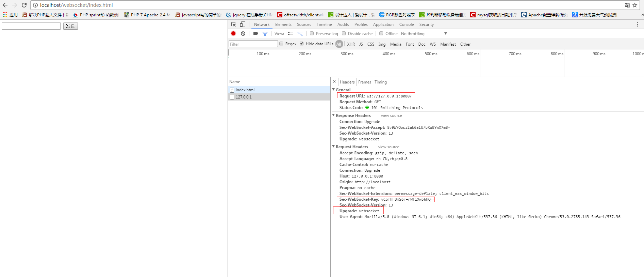Switch to the Frames tab of request
The width and height of the screenshot is (644, 277).
click(x=365, y=82)
